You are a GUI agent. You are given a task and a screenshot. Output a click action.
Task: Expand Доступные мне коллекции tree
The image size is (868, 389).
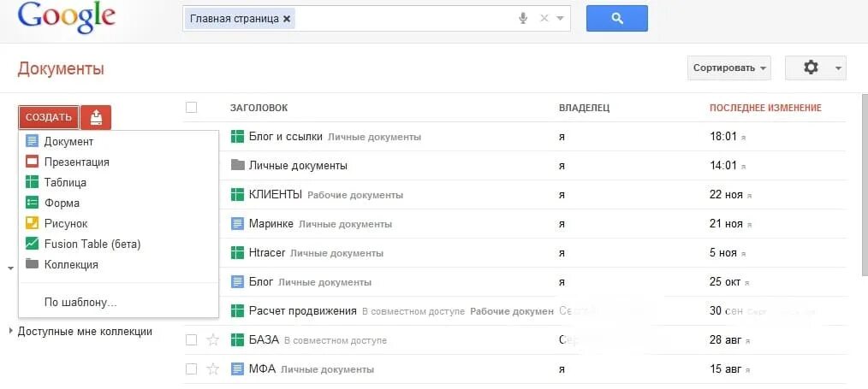[x=10, y=331]
